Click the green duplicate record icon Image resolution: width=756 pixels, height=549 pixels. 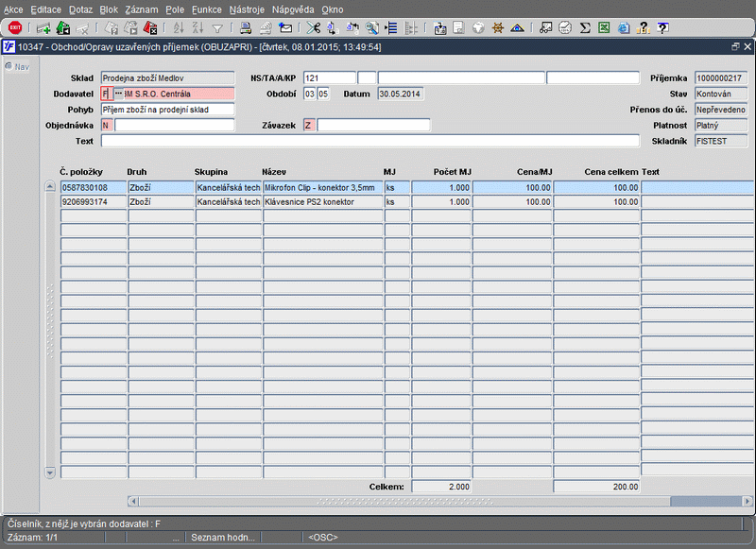(63, 28)
